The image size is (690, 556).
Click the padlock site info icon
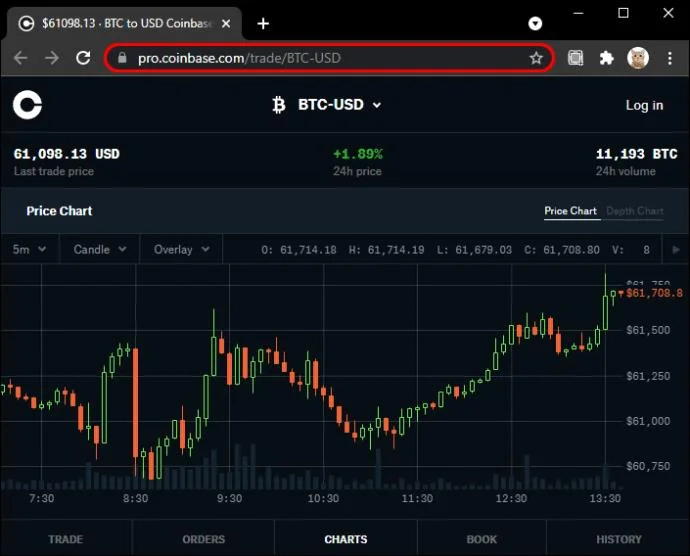click(122, 58)
